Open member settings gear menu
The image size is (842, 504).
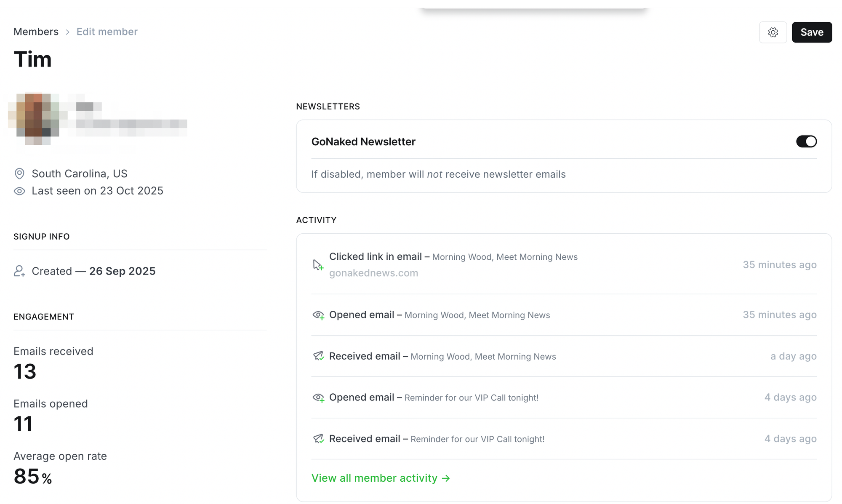773,32
